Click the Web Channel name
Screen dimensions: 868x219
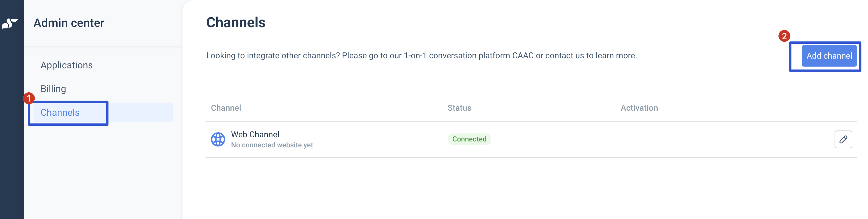tap(255, 134)
